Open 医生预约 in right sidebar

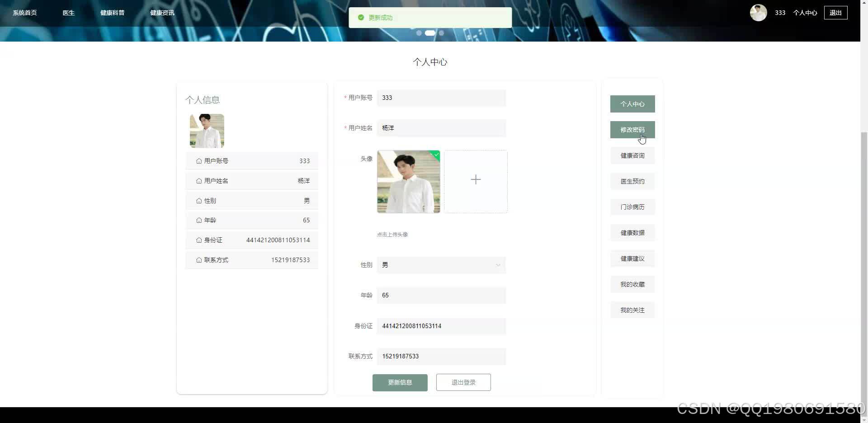click(632, 181)
